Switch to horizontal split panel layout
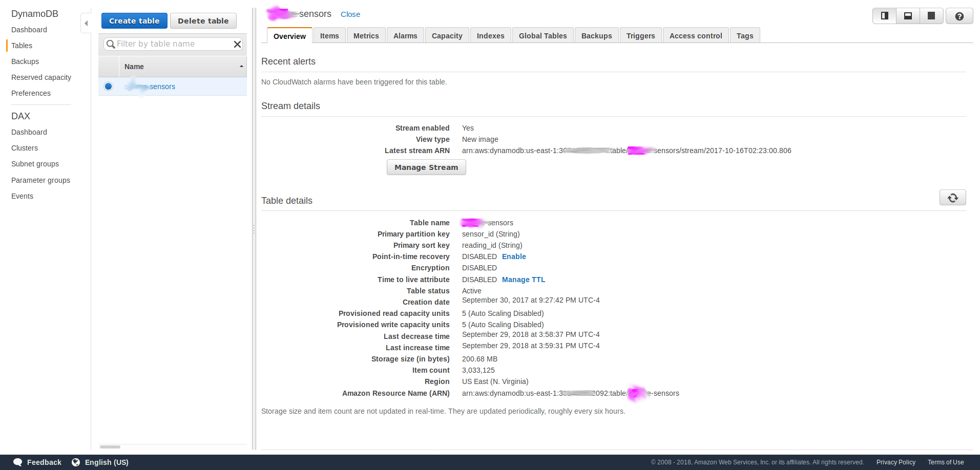Screen dimensions: 980x470 907,16
